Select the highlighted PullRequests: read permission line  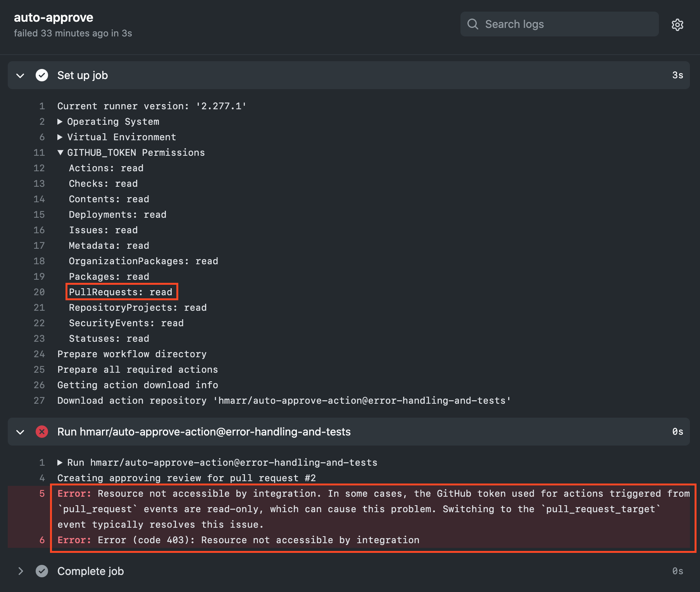point(121,292)
